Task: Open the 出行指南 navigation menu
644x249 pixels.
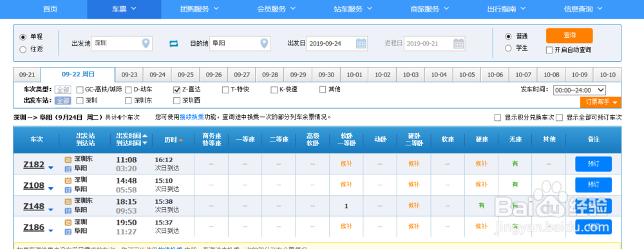Action: 507,9
